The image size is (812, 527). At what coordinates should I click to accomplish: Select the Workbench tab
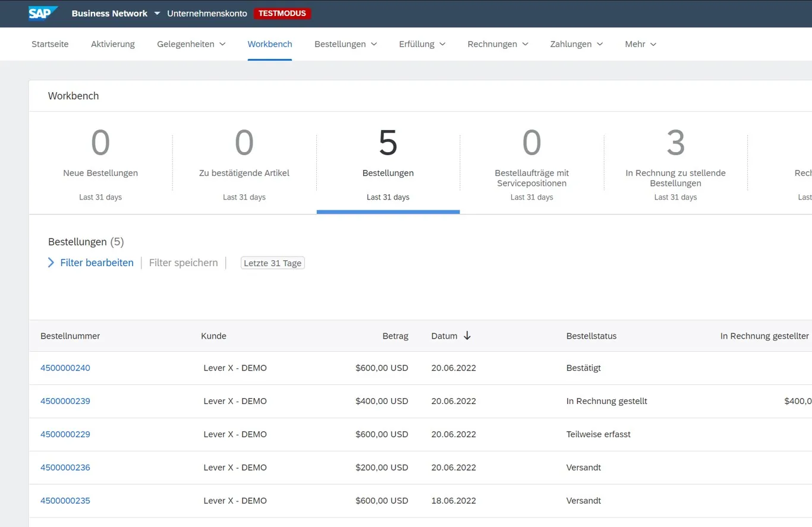(x=270, y=44)
